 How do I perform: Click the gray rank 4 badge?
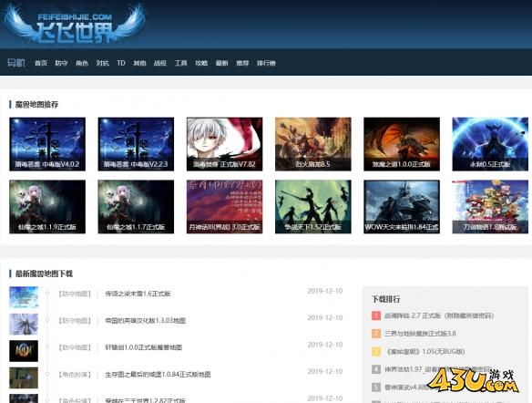click(x=376, y=369)
